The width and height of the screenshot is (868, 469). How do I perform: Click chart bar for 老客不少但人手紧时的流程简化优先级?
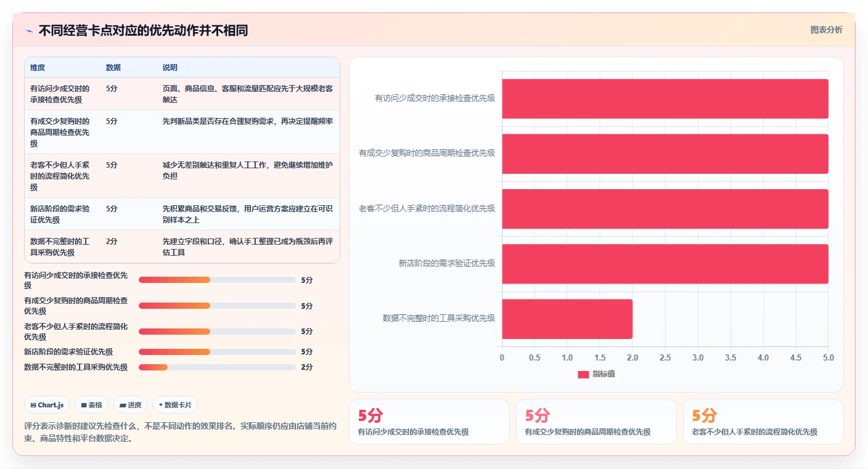coord(665,209)
